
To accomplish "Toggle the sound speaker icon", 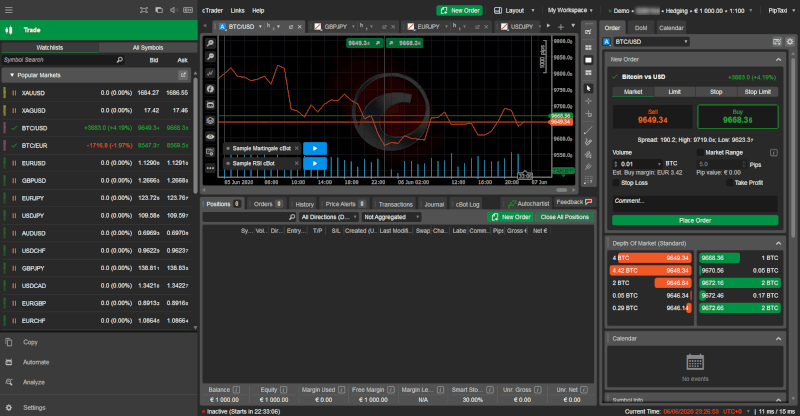I will click(x=171, y=9).
